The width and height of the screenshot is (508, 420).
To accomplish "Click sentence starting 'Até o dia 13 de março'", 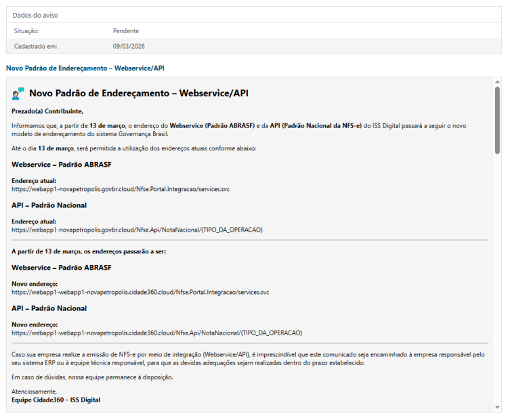I will pos(134,148).
